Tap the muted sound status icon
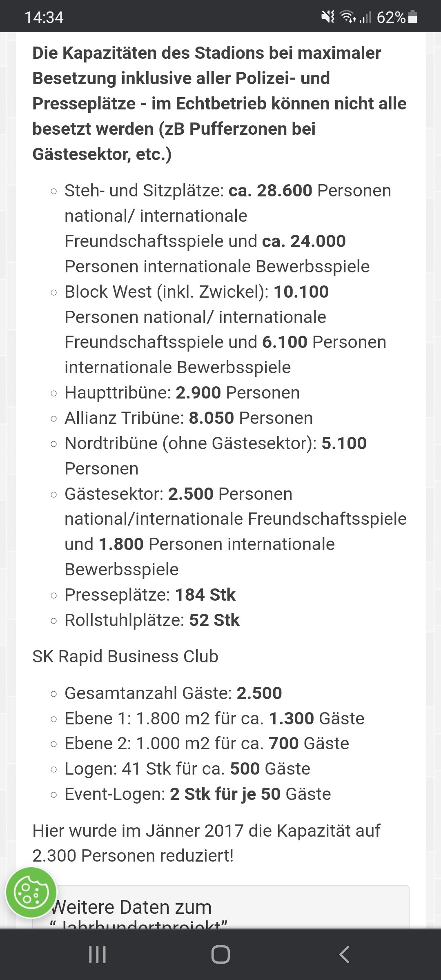 (327, 17)
